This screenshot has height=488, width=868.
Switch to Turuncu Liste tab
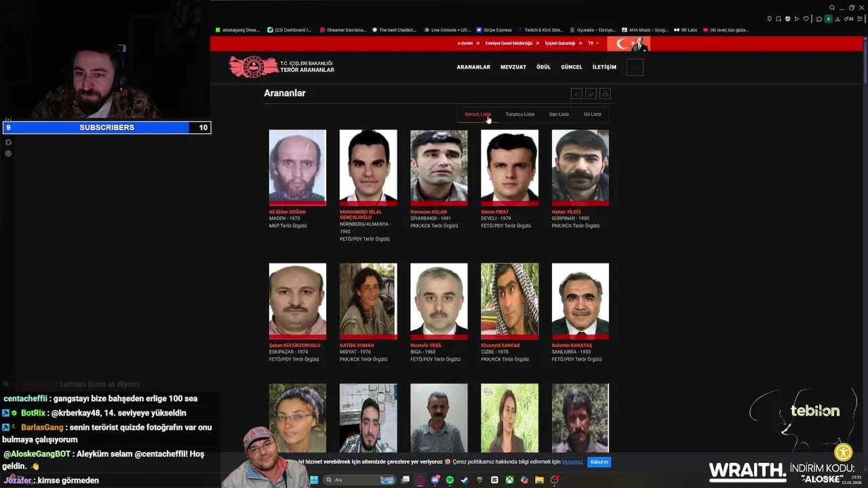coord(519,114)
